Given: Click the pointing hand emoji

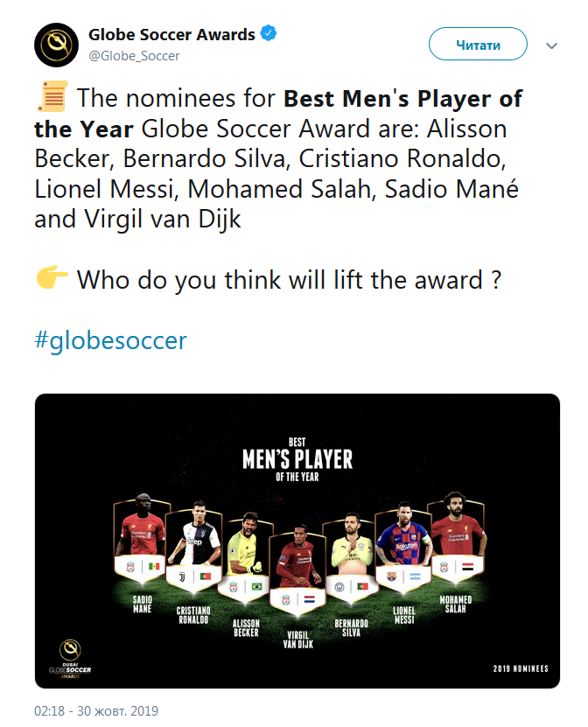Looking at the screenshot, I should pyautogui.click(x=52, y=279).
